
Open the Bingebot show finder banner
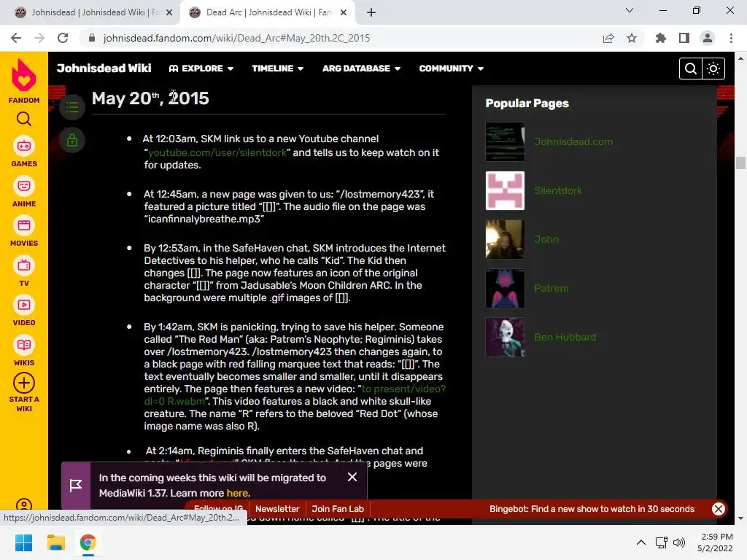coord(592,508)
